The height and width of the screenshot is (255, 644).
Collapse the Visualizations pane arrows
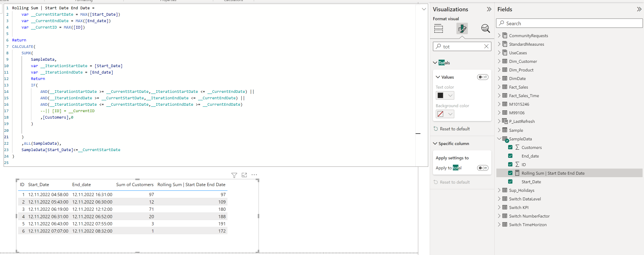(x=489, y=9)
